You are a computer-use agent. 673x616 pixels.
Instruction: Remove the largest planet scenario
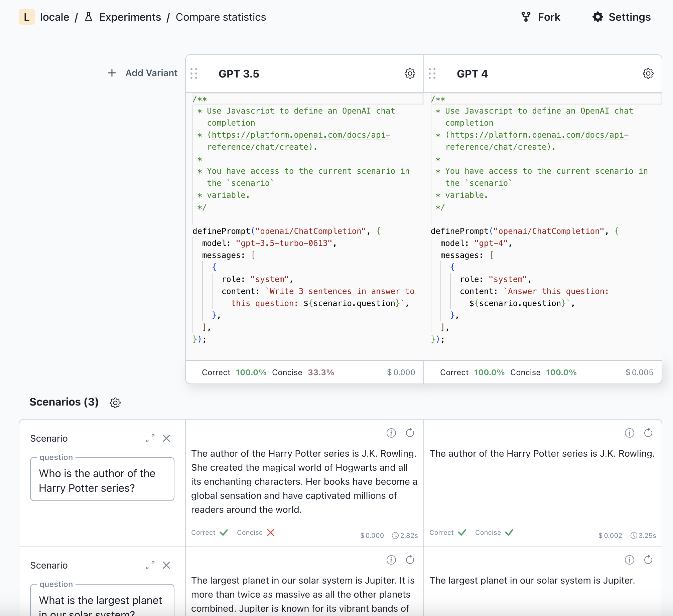tap(166, 565)
